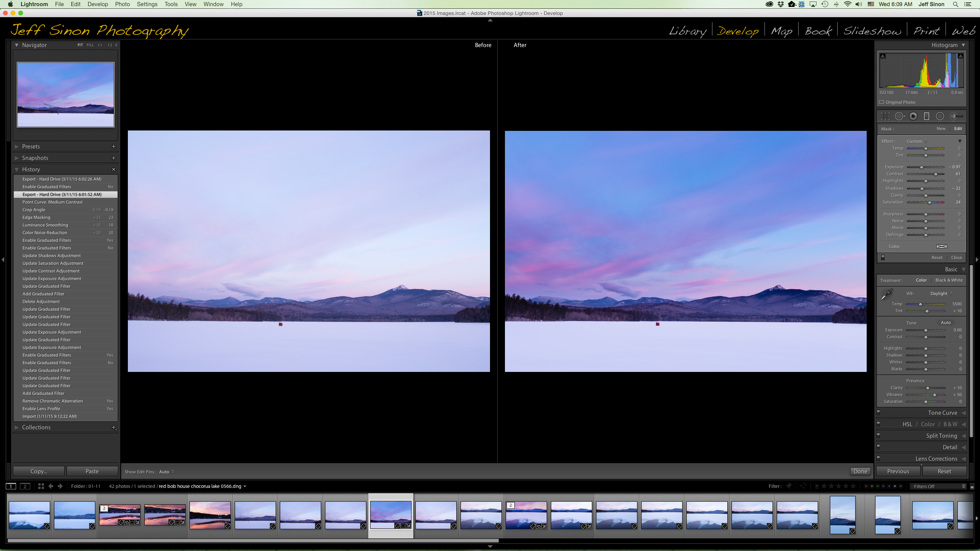
Task: Select the Radial Filter tool
Action: pyautogui.click(x=940, y=116)
